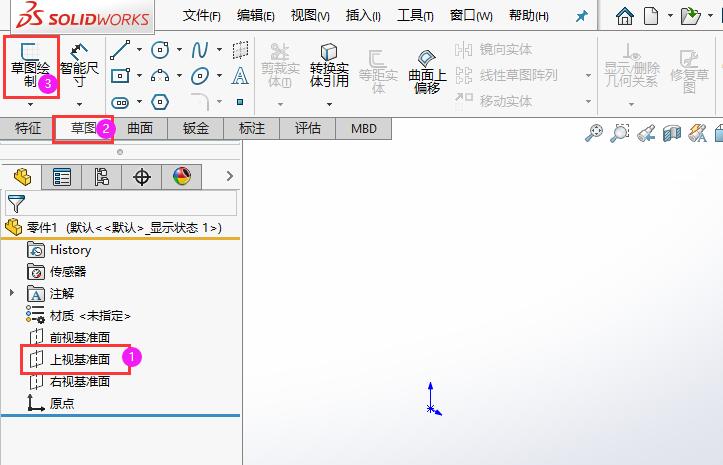The image size is (723, 465).
Task: Expand the 注解 tree node
Action: coord(12,292)
